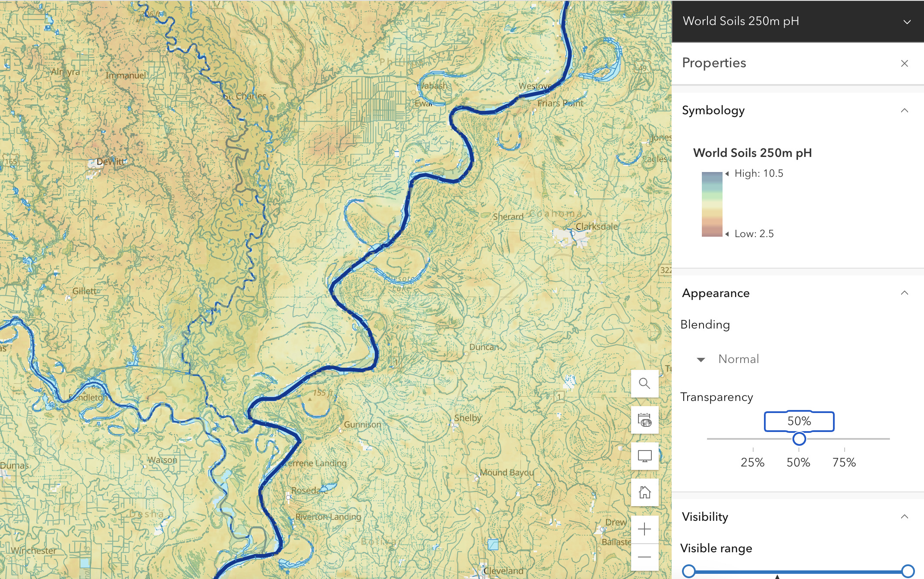The width and height of the screenshot is (924, 579).
Task: Click Clarksdale on the map
Action: 597,226
